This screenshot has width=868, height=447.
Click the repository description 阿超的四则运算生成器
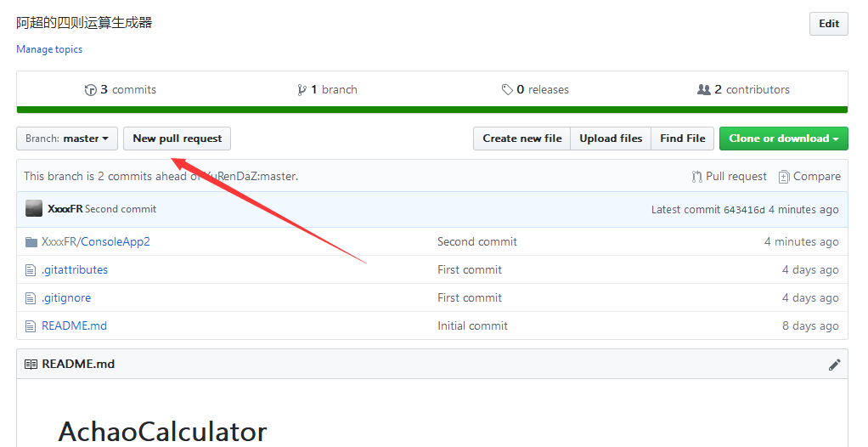tap(84, 23)
